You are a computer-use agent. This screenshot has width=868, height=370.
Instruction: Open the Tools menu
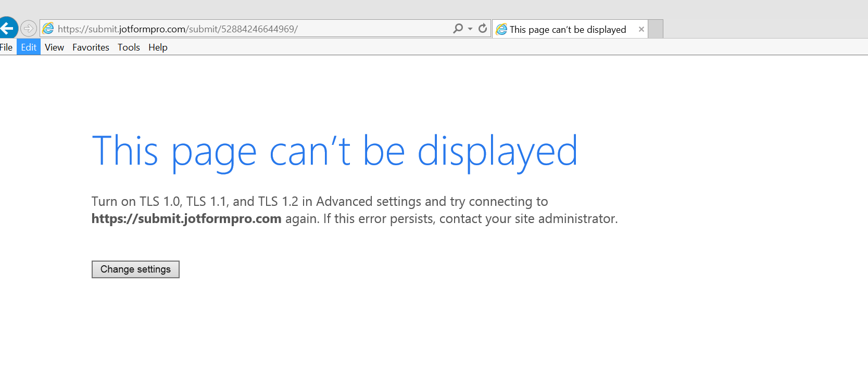click(x=129, y=47)
